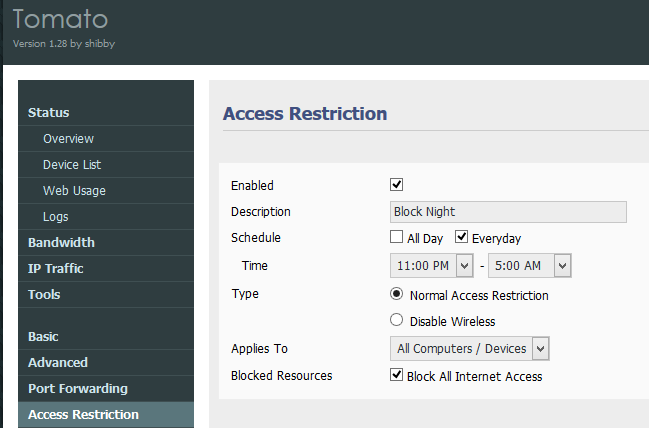This screenshot has width=649, height=428.
Task: Choose the Disable Wireless radio option
Action: [x=396, y=320]
